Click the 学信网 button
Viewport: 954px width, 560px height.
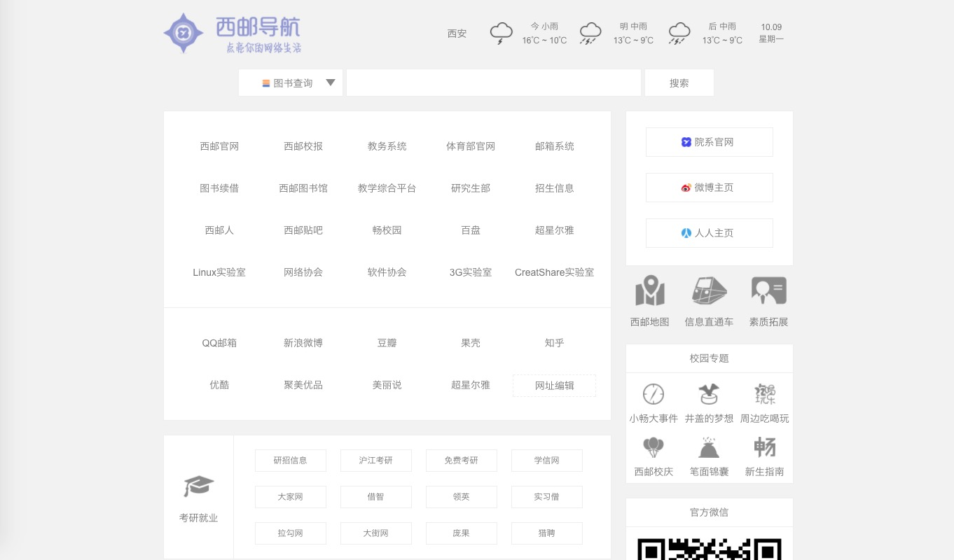547,461
